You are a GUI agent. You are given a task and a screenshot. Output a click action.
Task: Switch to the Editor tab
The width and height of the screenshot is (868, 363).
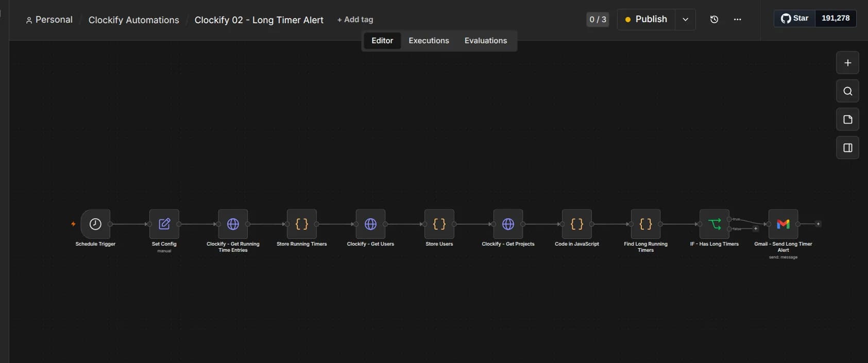click(x=382, y=41)
